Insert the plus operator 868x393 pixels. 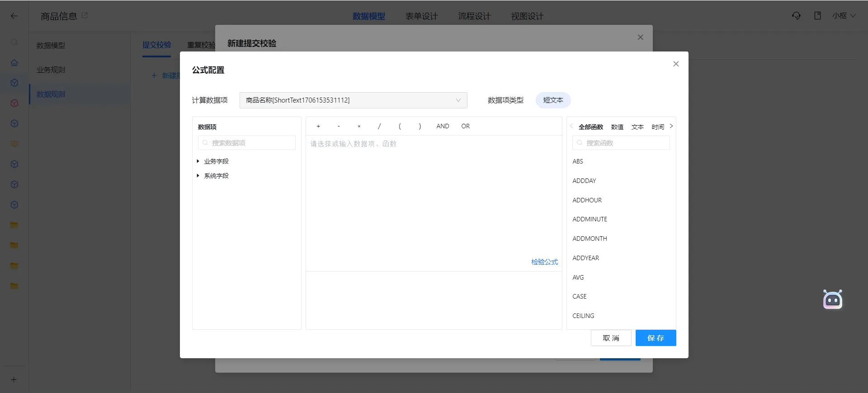[318, 126]
